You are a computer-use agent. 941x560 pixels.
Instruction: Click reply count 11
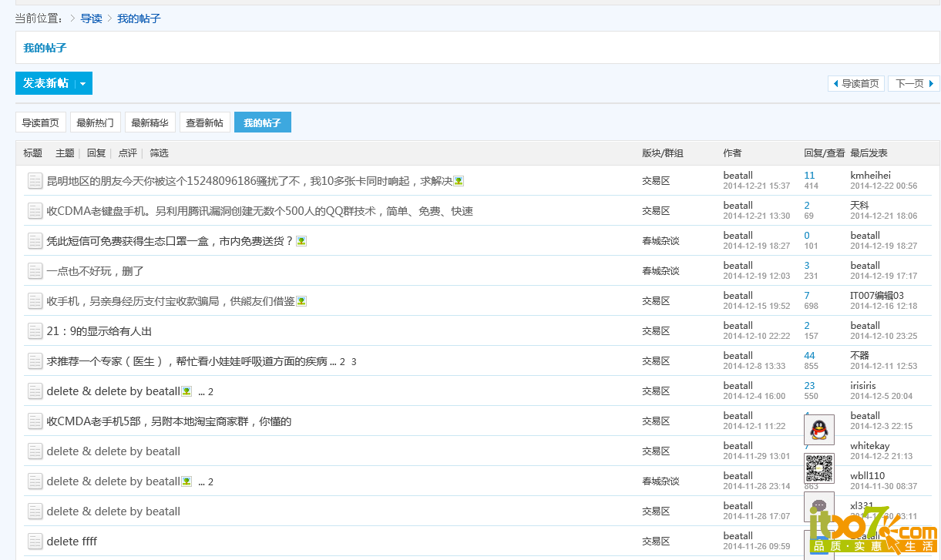click(809, 176)
